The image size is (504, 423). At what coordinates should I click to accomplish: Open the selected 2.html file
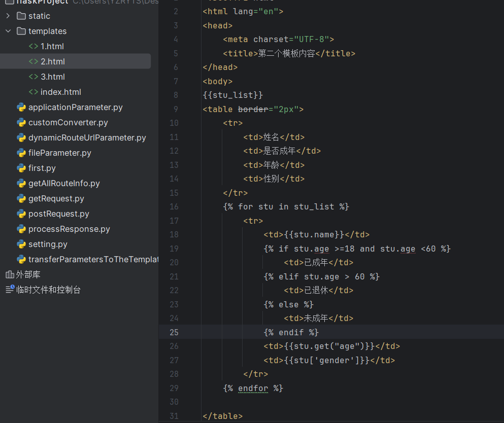click(53, 61)
